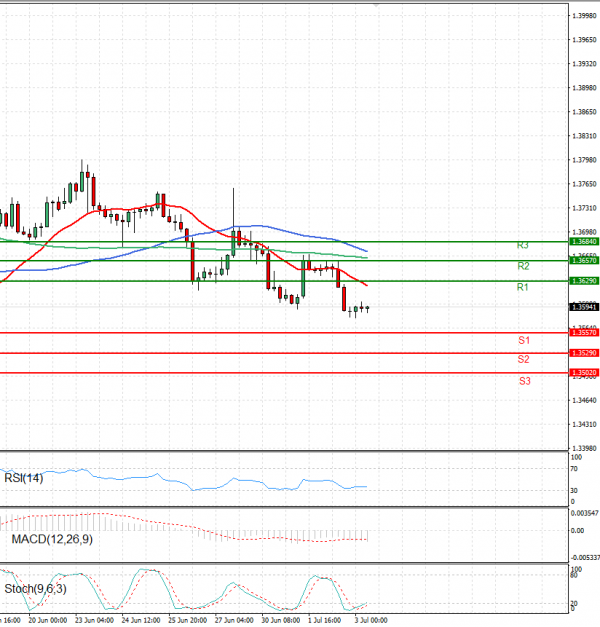Select the MACD(12,26,9) indicator label
This screenshot has width=600, height=627.
[52, 539]
